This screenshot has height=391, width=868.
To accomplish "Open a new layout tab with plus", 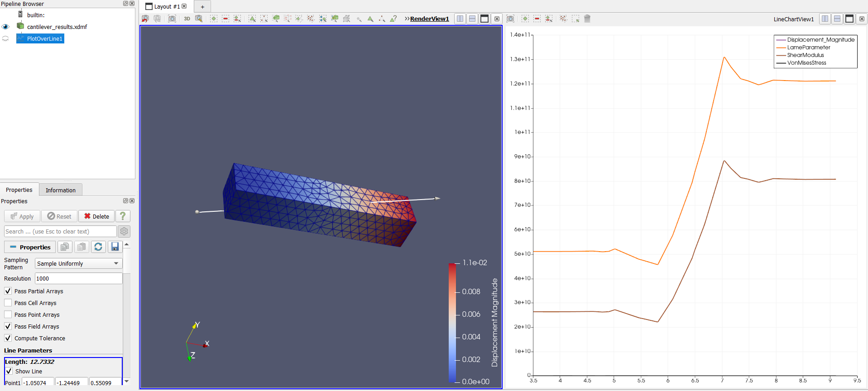I will point(202,7).
